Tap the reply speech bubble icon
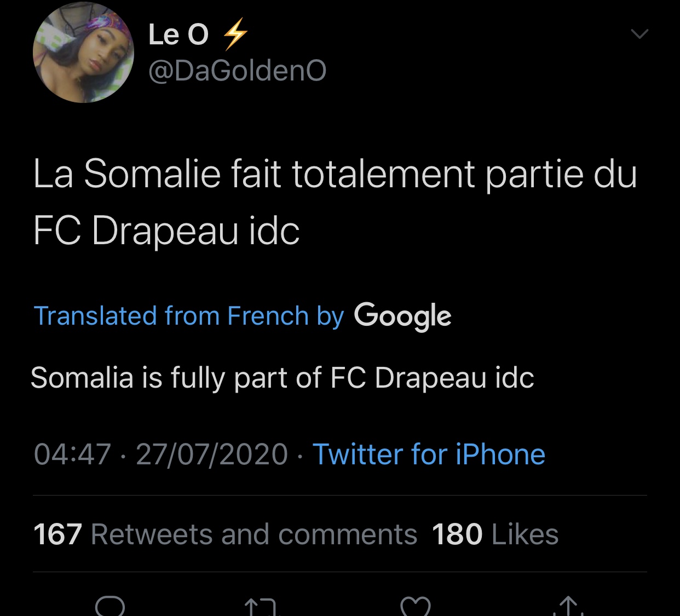This screenshot has width=680, height=616. (x=110, y=606)
